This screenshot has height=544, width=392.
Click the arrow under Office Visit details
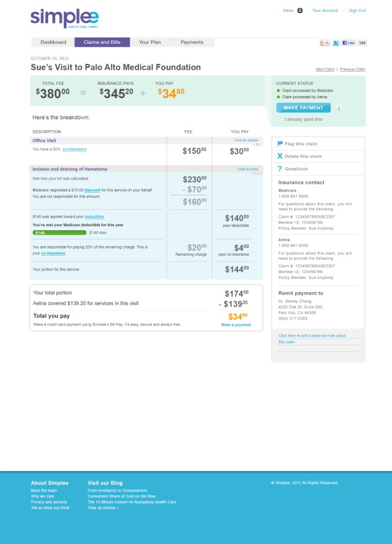click(257, 144)
